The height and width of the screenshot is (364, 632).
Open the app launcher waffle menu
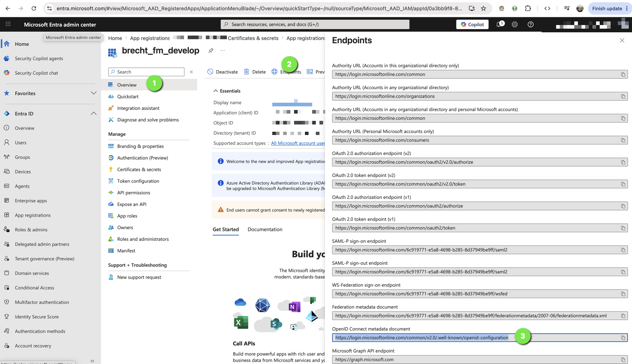point(8,24)
